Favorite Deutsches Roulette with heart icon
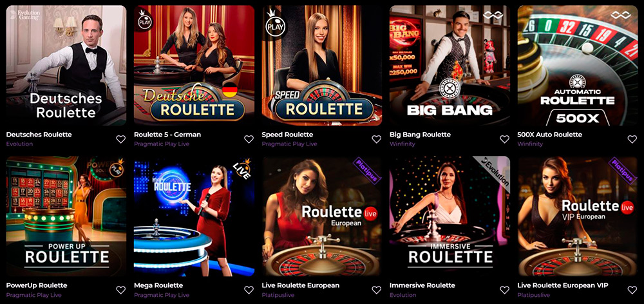 pyautogui.click(x=121, y=139)
